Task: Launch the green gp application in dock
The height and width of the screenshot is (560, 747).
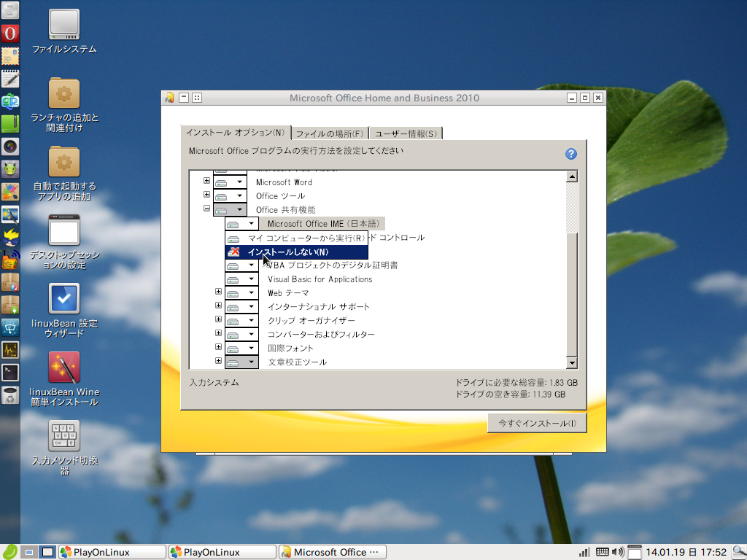Action: (9, 101)
